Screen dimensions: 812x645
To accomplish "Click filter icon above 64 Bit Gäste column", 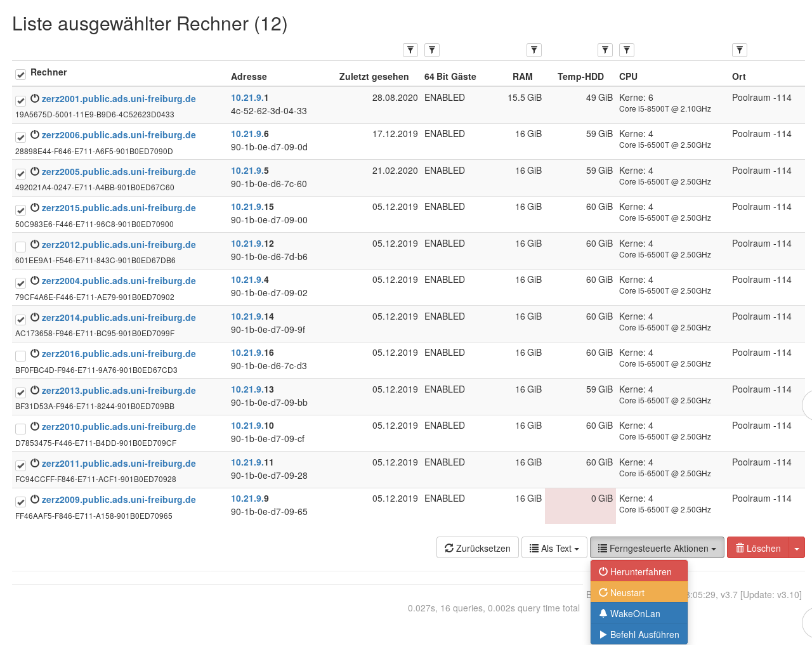I will pyautogui.click(x=432, y=50).
